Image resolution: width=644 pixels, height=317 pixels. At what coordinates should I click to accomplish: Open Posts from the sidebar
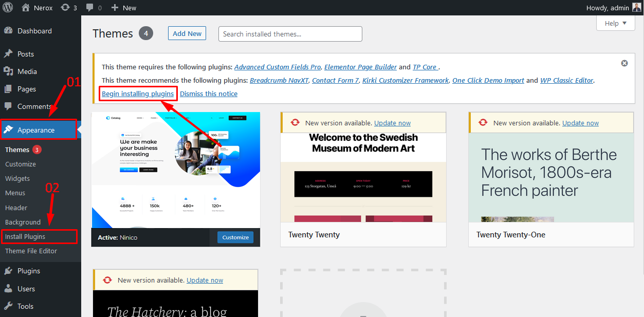click(x=26, y=54)
